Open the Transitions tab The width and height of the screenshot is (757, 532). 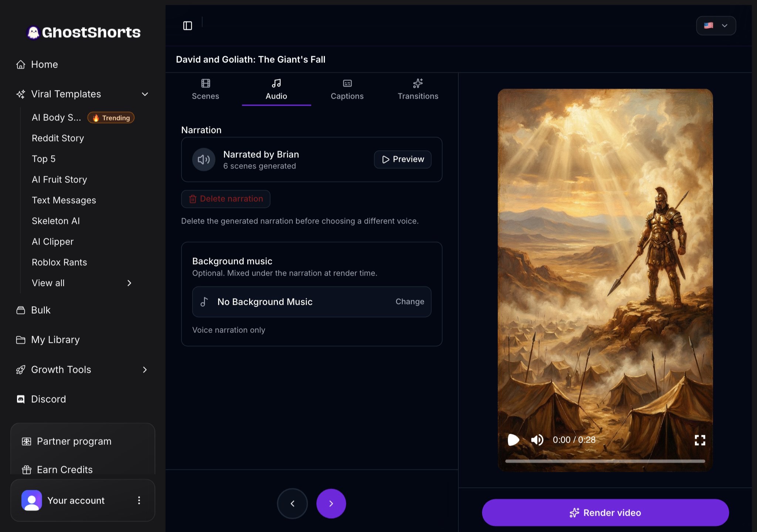click(x=418, y=89)
